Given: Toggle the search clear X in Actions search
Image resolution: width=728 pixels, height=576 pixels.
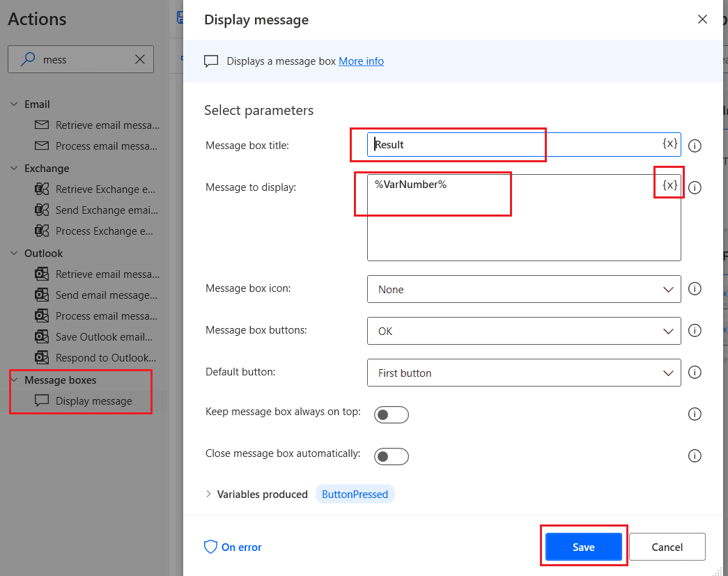Looking at the screenshot, I should click(139, 59).
